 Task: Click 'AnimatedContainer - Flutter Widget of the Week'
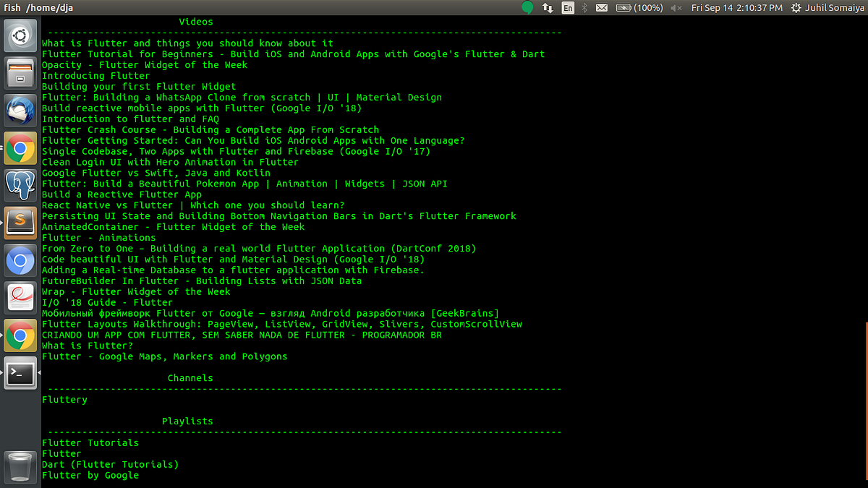pos(173,227)
